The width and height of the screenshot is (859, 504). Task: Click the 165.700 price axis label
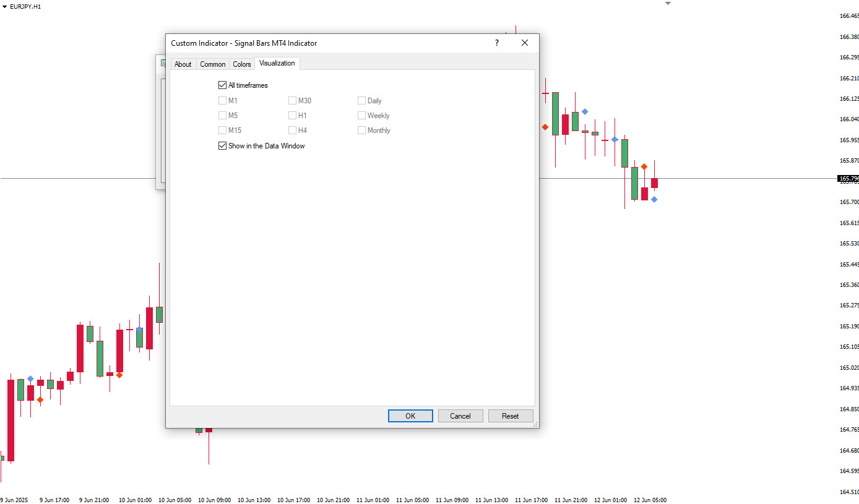[x=849, y=202]
